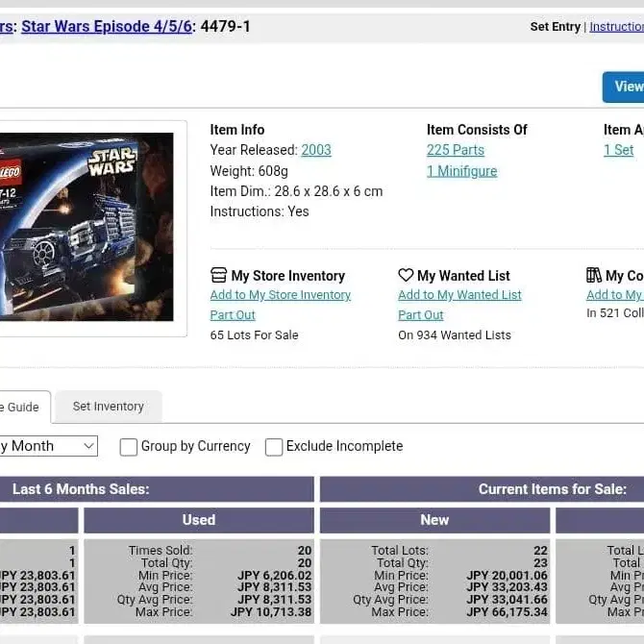Click Part Out under My Wanted List
The image size is (644, 644).
pos(421,315)
